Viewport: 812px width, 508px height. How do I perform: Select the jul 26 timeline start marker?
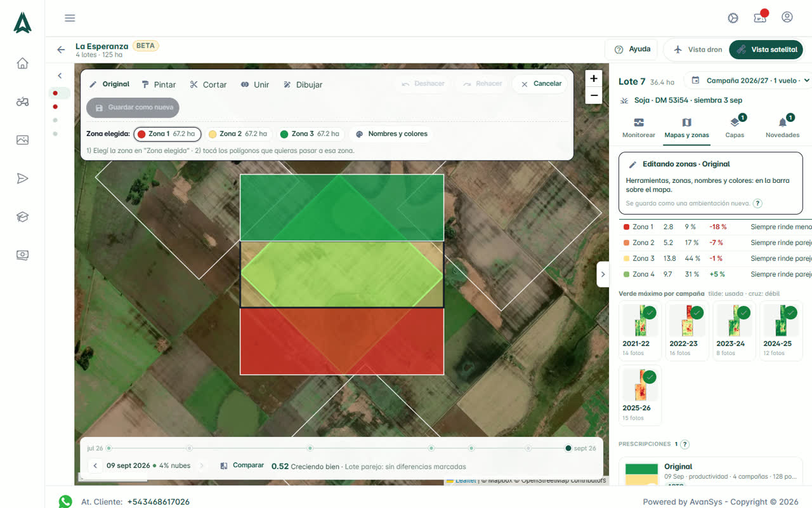(108, 448)
